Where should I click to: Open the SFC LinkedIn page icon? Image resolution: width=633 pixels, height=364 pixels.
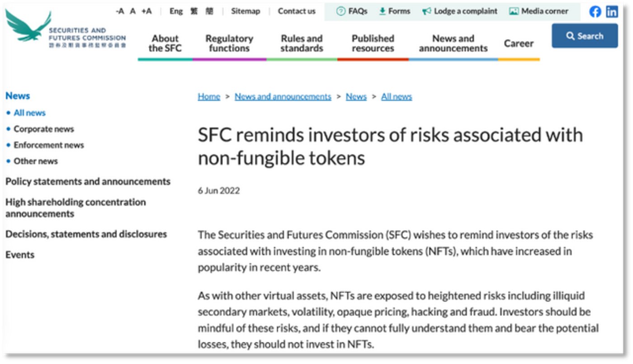[612, 12]
